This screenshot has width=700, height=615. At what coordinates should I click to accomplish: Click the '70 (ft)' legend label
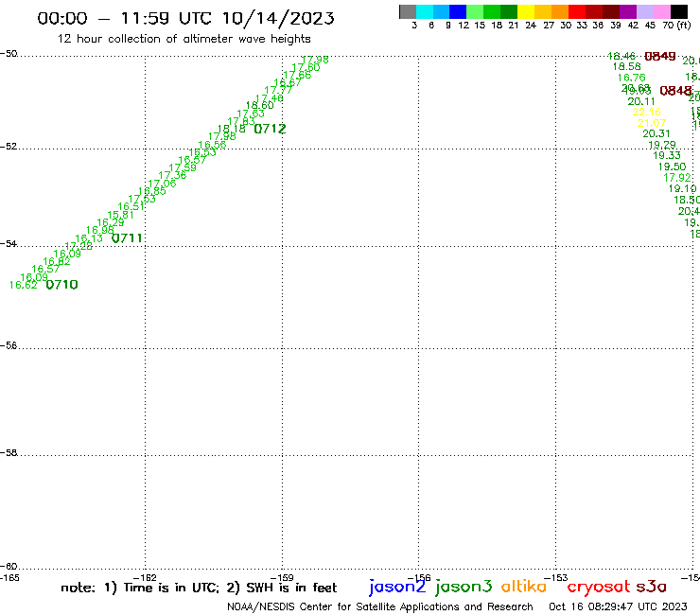point(676,26)
